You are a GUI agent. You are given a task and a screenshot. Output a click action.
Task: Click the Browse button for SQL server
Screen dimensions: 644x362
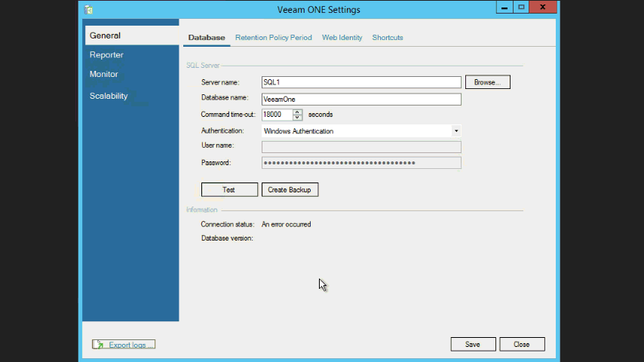click(x=487, y=82)
